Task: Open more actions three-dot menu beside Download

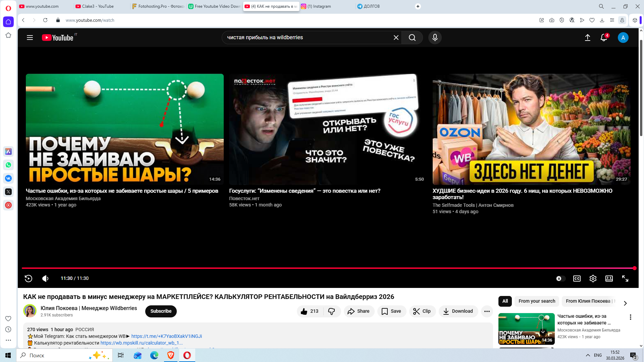Action: click(487, 311)
